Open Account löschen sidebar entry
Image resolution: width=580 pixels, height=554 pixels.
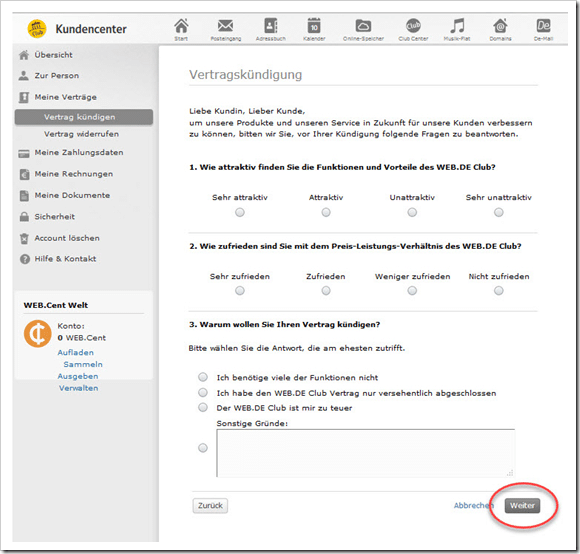point(67,238)
